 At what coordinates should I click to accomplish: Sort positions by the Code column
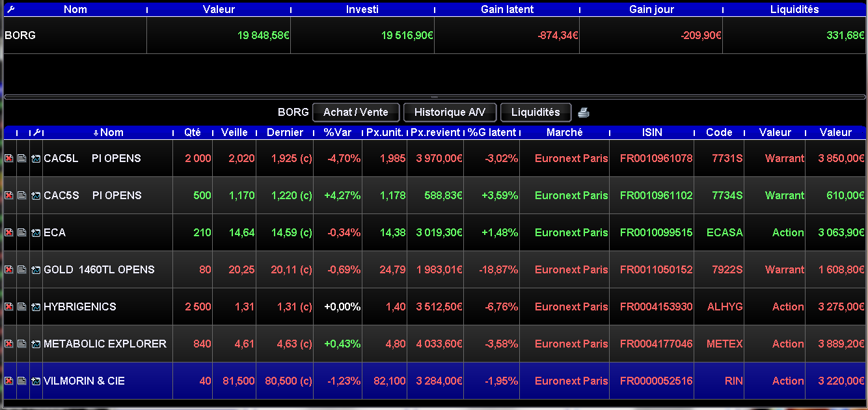point(719,132)
